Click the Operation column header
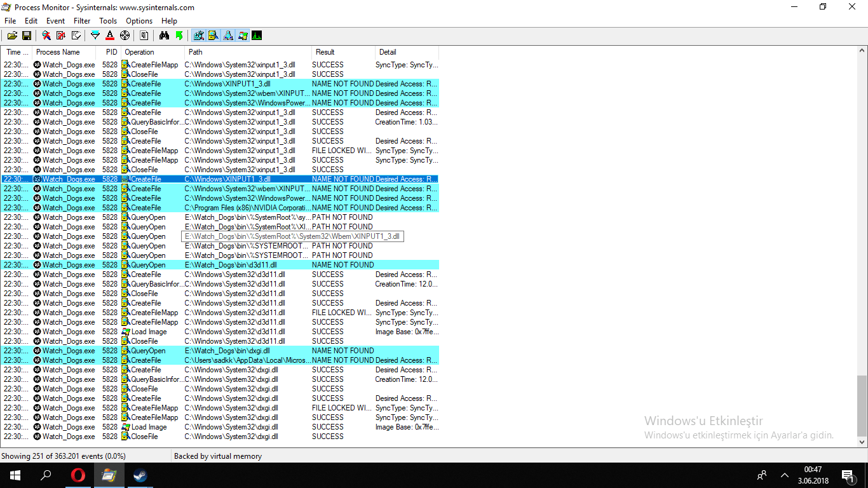Image resolution: width=868 pixels, height=488 pixels. tap(153, 52)
